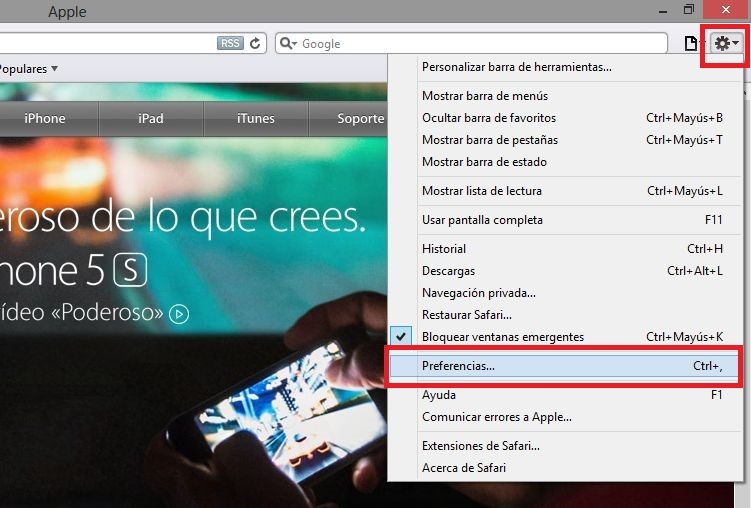Select Mostrar barra de menús

click(485, 96)
